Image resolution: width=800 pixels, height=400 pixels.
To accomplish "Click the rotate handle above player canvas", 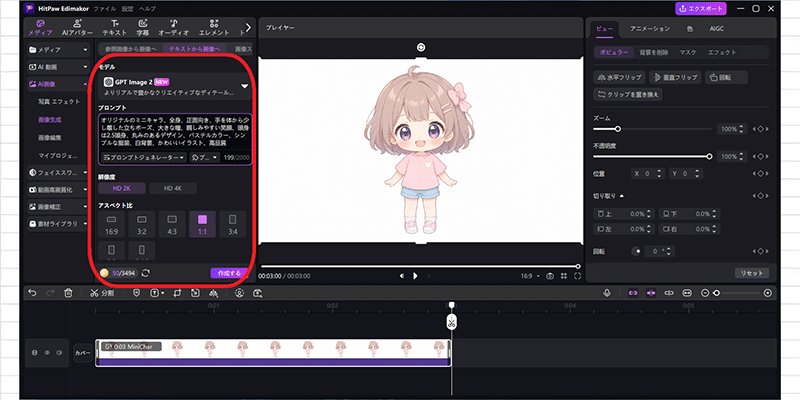I will [x=421, y=47].
